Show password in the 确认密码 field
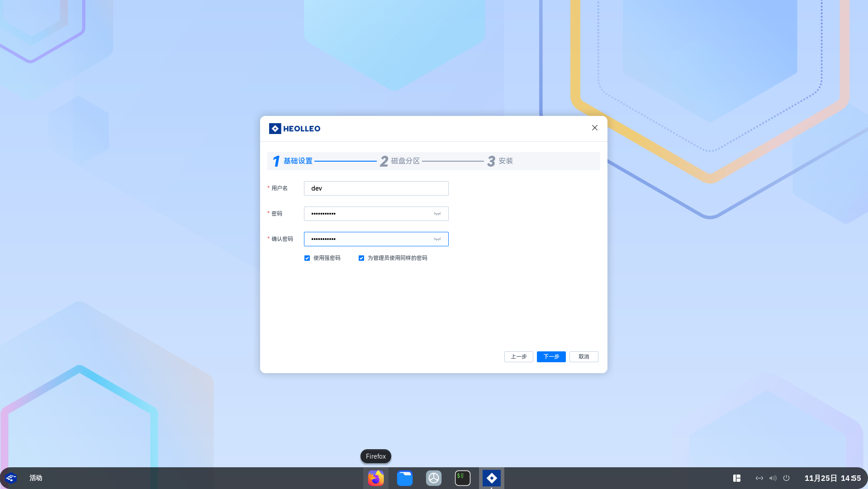868x489 pixels. 437,239
